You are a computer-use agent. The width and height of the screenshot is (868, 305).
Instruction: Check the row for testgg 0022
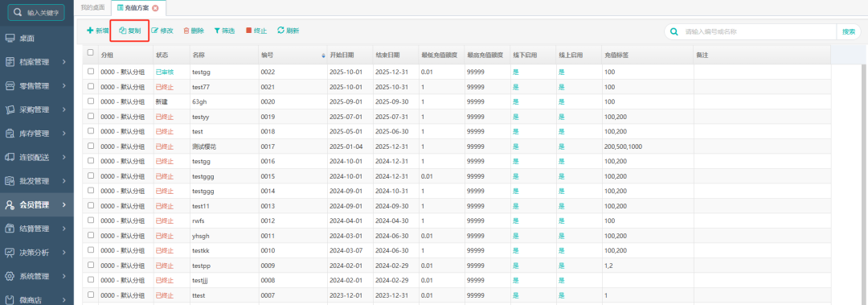(91, 72)
